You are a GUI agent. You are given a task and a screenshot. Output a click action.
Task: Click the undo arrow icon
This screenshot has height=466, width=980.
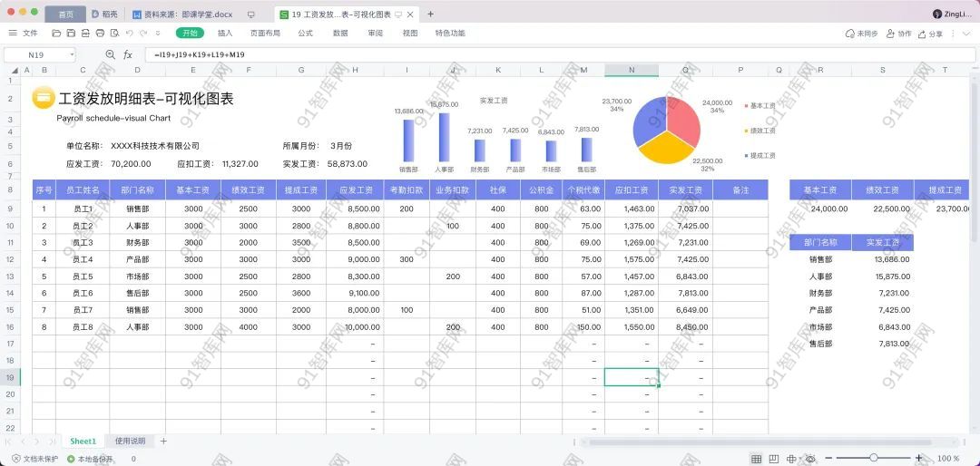(129, 34)
